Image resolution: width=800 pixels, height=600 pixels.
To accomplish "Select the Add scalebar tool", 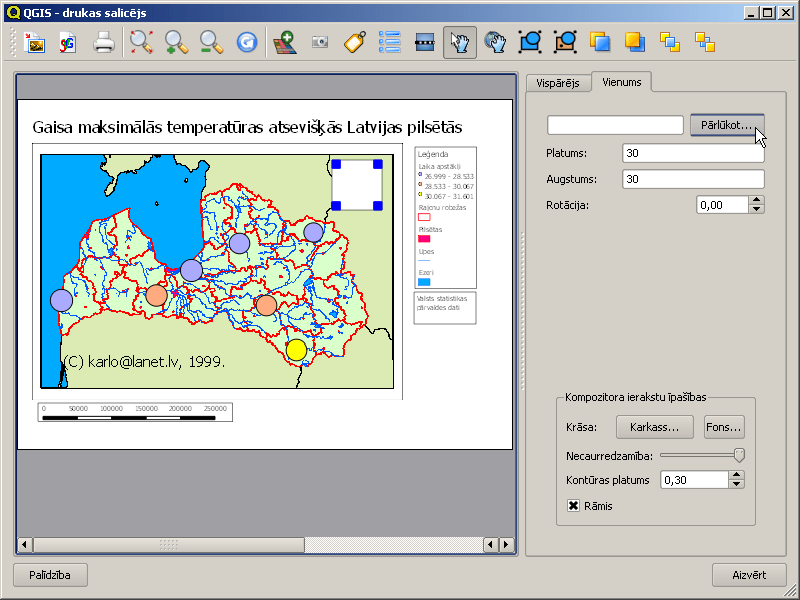I will pyautogui.click(x=424, y=42).
